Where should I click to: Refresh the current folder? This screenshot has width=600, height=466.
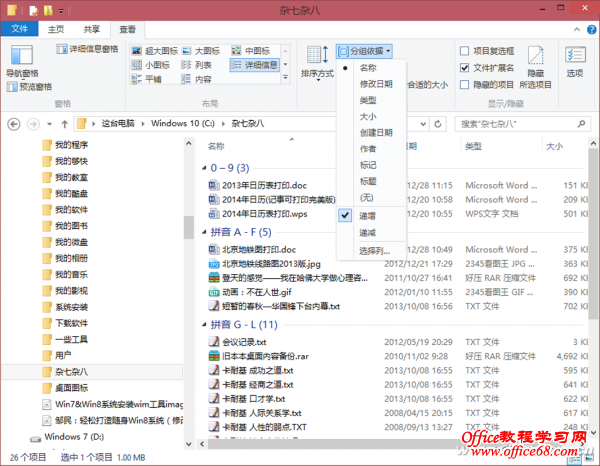(x=438, y=124)
